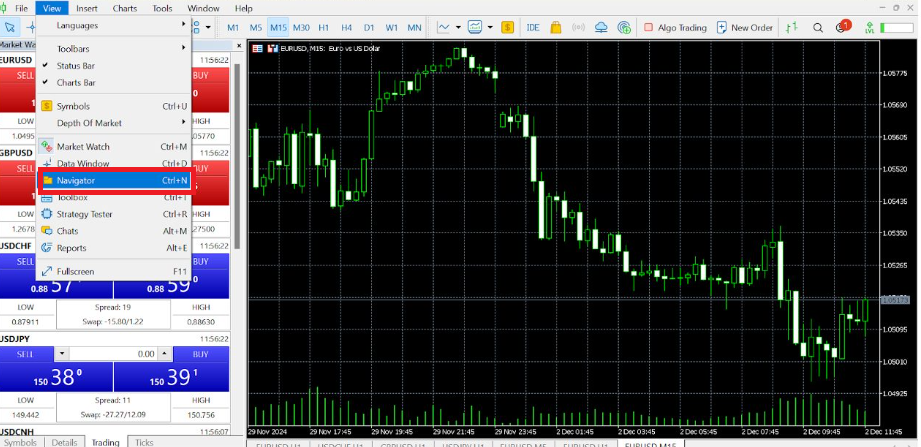Screen dimensions: 921x447
Task: Click the indicators list chart icon
Action: (x=475, y=27)
